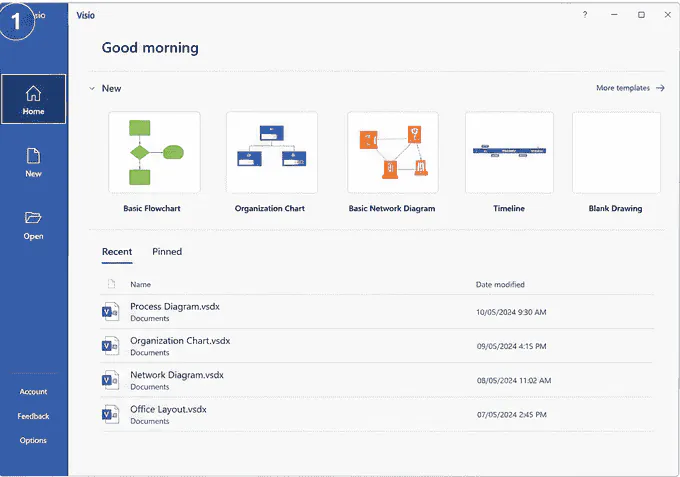Click the More templates arrow icon
680x477 pixels.
pos(660,88)
